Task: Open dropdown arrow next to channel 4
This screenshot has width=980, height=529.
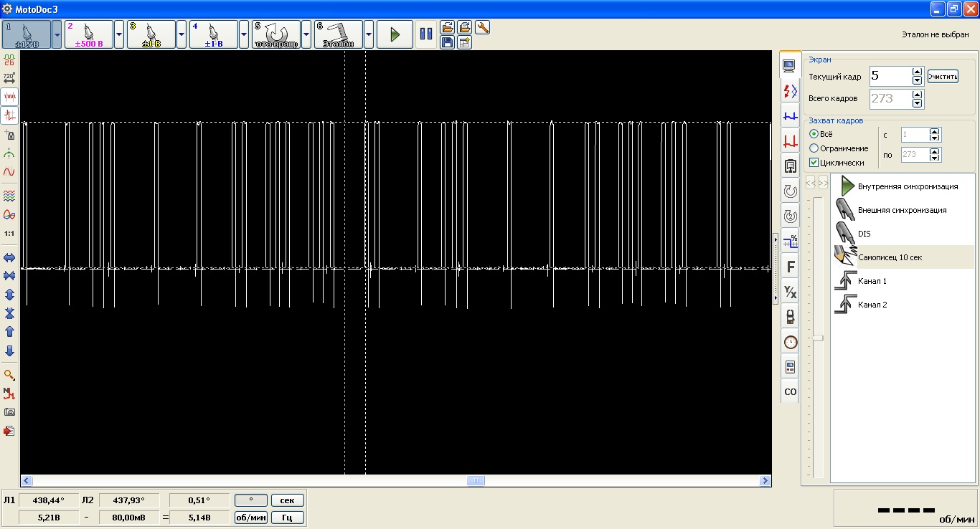Action: (244, 34)
